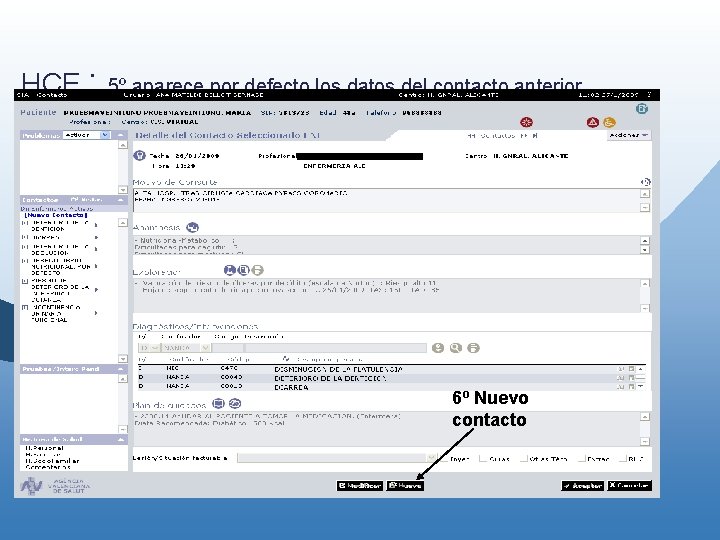Open the SIA menu in top bar

(22, 95)
